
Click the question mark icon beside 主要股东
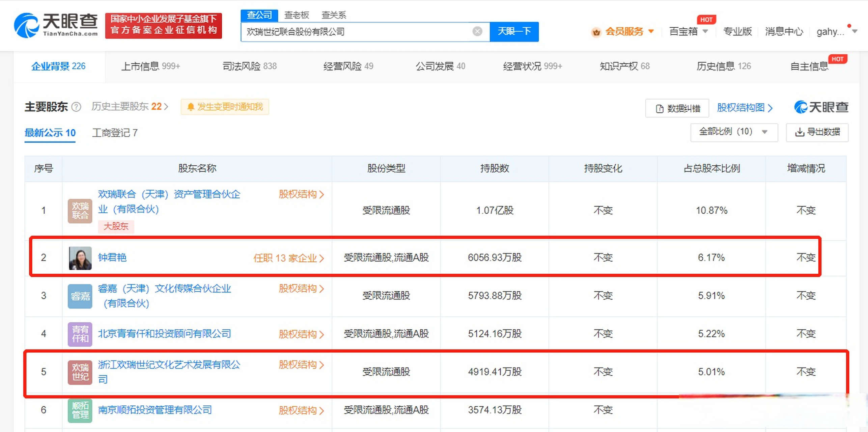pos(77,107)
